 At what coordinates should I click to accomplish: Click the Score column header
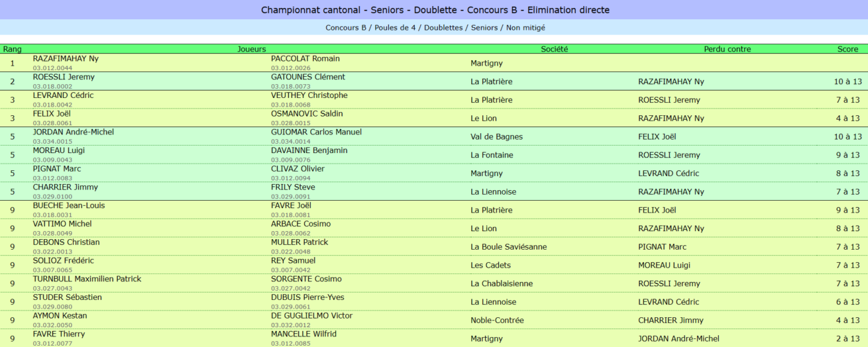click(x=847, y=49)
